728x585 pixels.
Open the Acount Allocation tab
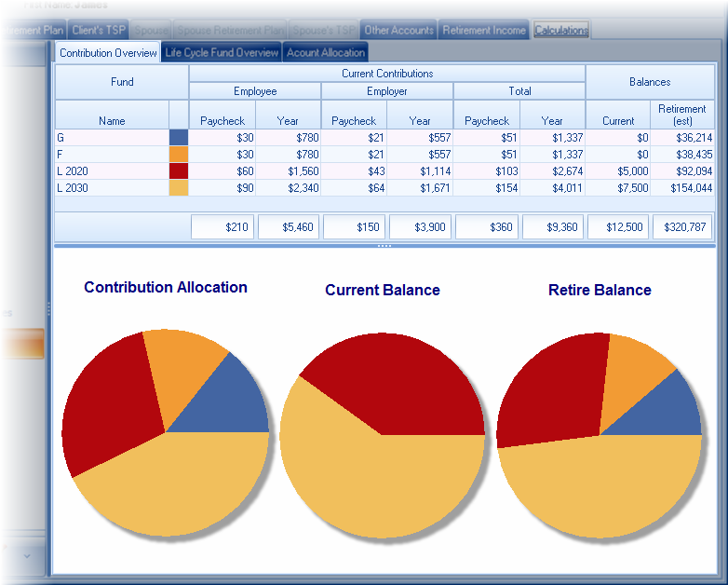coord(326,53)
